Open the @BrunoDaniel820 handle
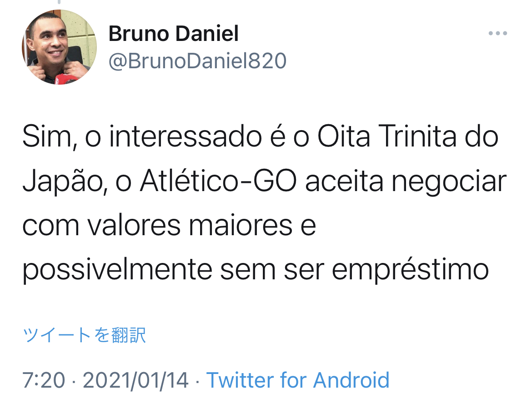 coord(197,61)
